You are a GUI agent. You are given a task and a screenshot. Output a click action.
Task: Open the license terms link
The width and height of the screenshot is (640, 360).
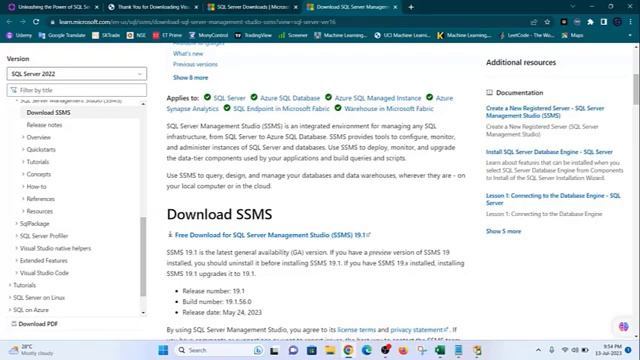pos(356,330)
